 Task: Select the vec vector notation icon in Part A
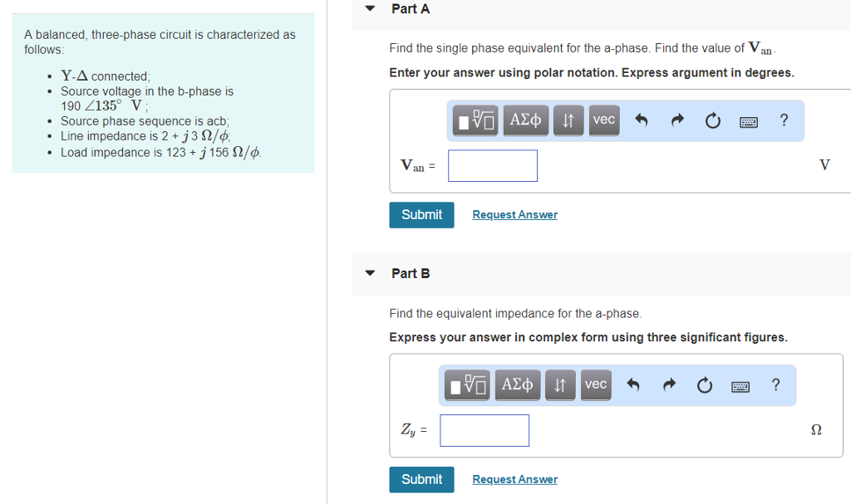603,120
